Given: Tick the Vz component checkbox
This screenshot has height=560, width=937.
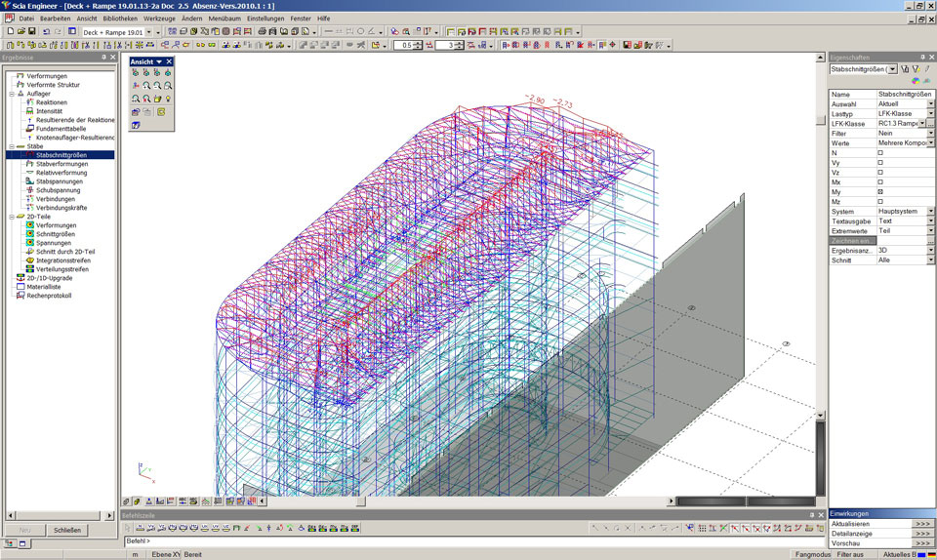Looking at the screenshot, I should pos(879,173).
